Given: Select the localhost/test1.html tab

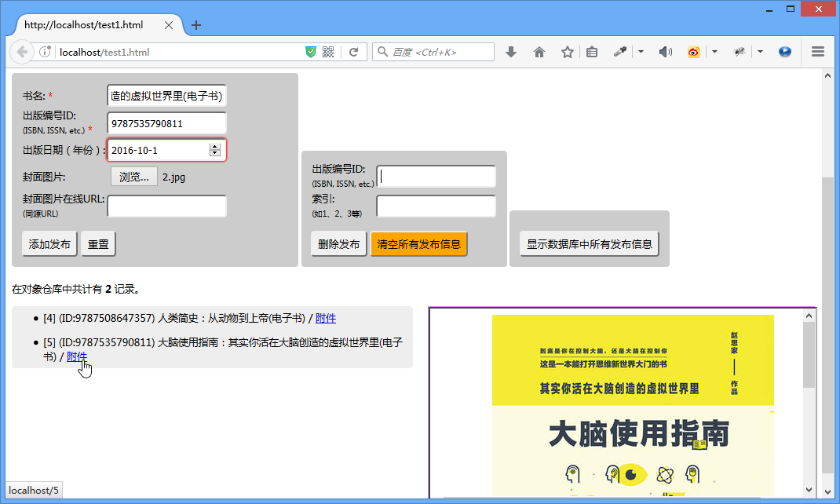Looking at the screenshot, I should (95, 25).
